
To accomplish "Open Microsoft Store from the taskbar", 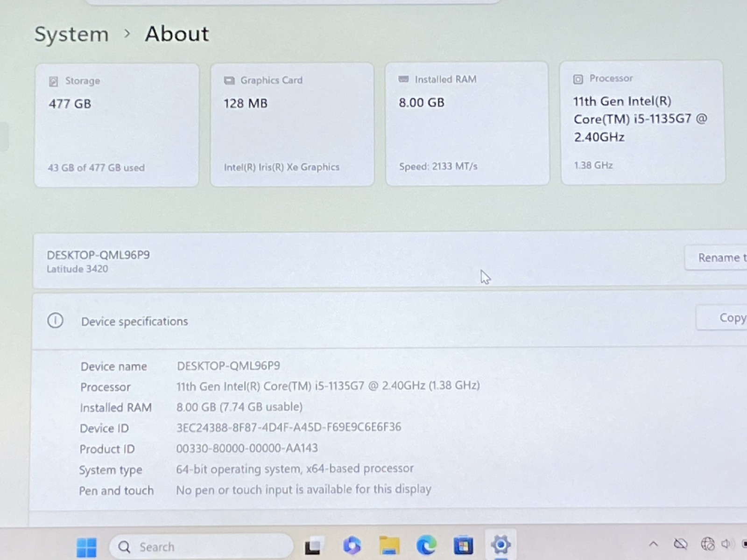I will point(463,545).
